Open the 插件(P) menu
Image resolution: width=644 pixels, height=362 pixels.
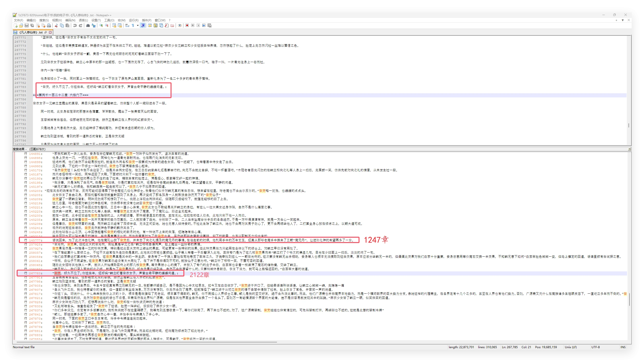pos(147,20)
